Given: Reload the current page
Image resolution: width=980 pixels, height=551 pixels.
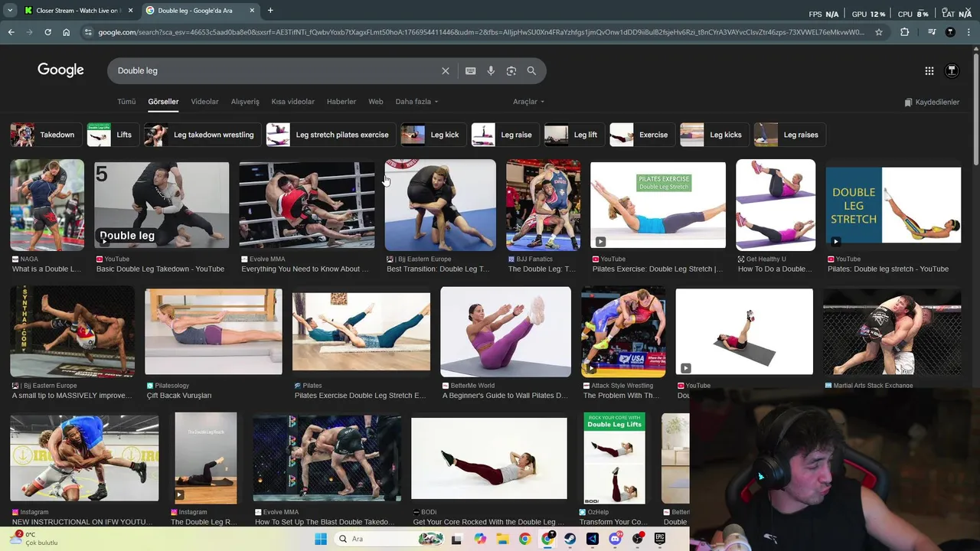Looking at the screenshot, I should 47,32.
